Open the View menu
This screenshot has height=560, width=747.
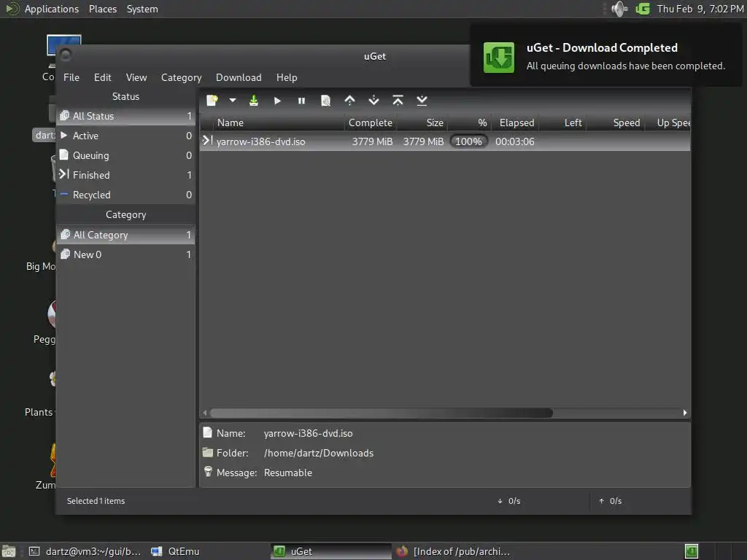pyautogui.click(x=136, y=77)
